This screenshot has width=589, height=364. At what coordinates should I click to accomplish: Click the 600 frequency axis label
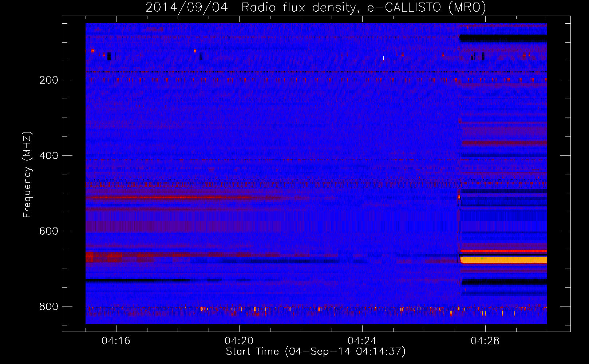tap(49, 232)
